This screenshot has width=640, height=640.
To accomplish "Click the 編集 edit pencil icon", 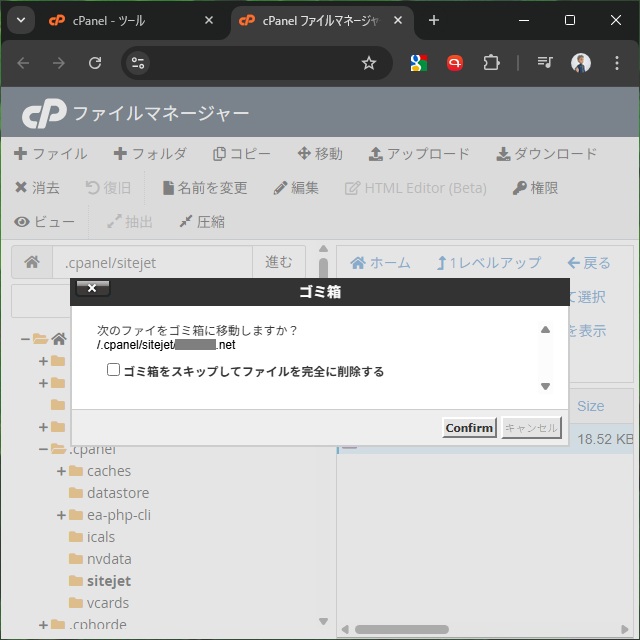I will tap(280, 188).
